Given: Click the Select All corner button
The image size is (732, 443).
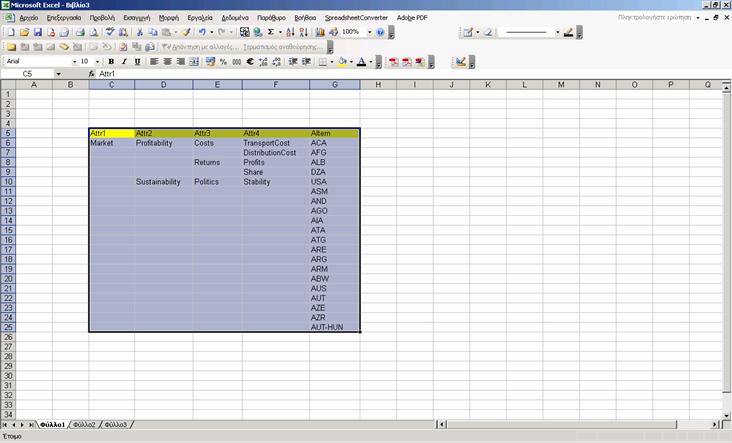Looking at the screenshot, I should pyautogui.click(x=8, y=84).
